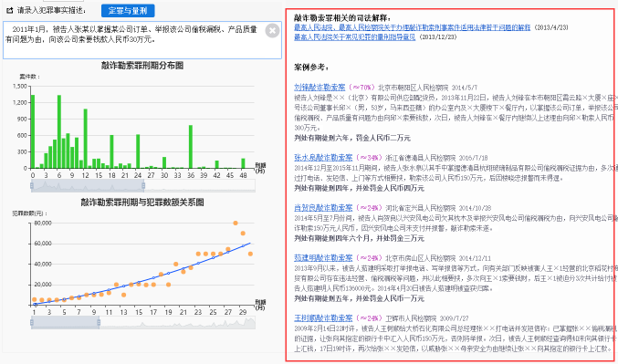Click the tallest green bar at 6 months
The width and height of the screenshot is (618, 364).
(x=59, y=131)
